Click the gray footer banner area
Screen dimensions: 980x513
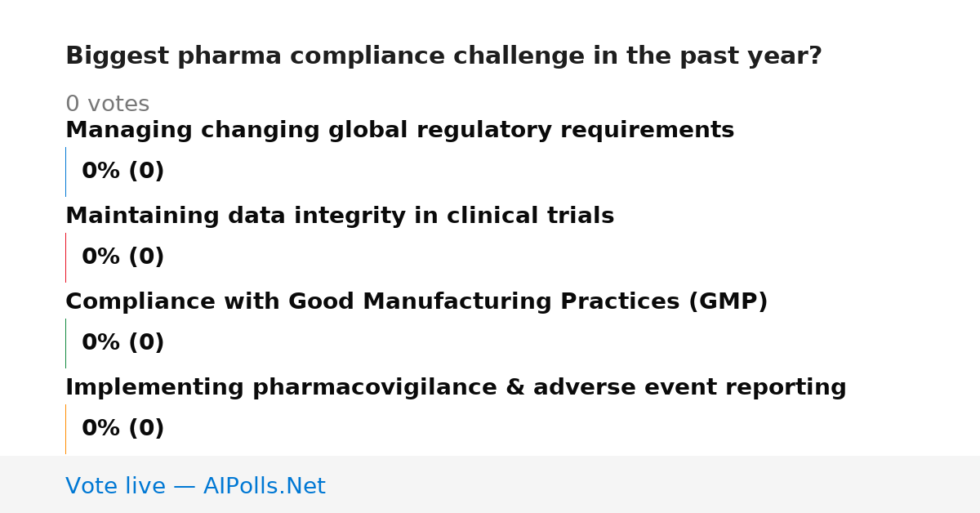click(x=490, y=484)
